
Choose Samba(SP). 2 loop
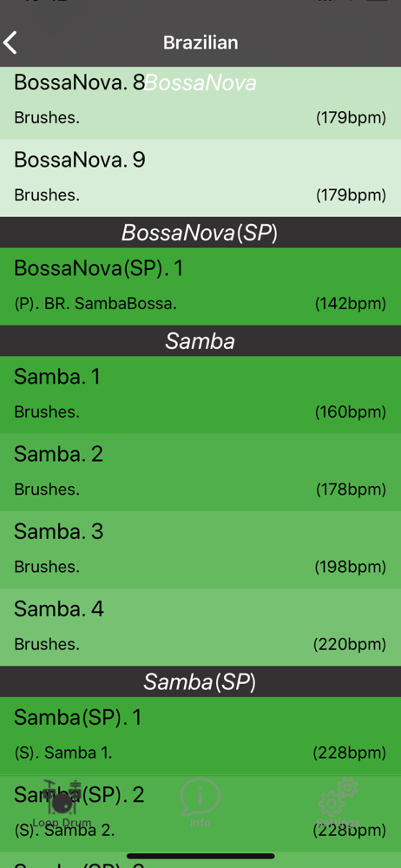[x=200, y=813]
